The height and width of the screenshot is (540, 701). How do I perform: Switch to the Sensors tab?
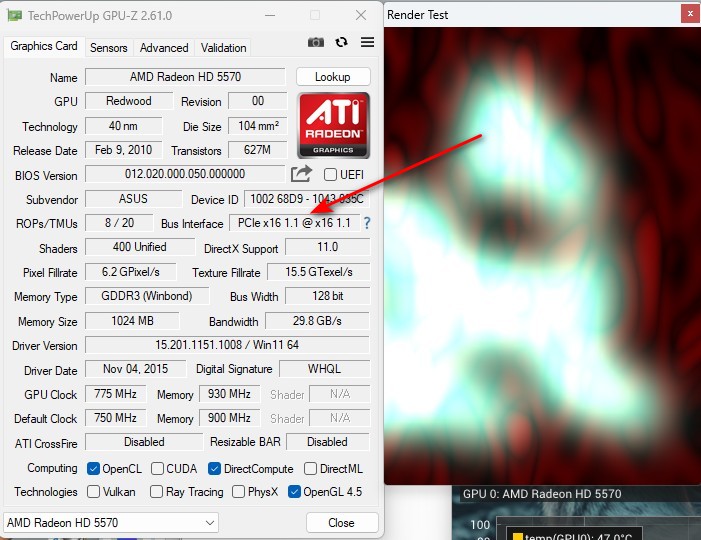(x=109, y=48)
